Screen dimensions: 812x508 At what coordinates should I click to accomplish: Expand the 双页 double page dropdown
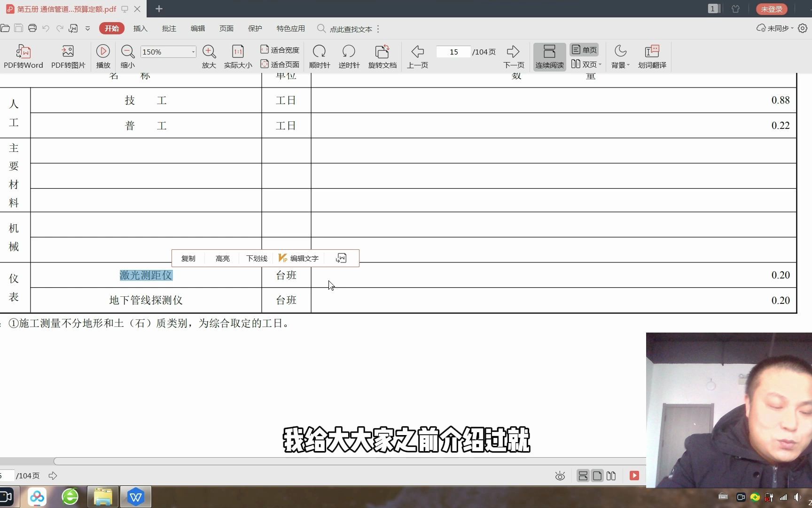(x=600, y=64)
